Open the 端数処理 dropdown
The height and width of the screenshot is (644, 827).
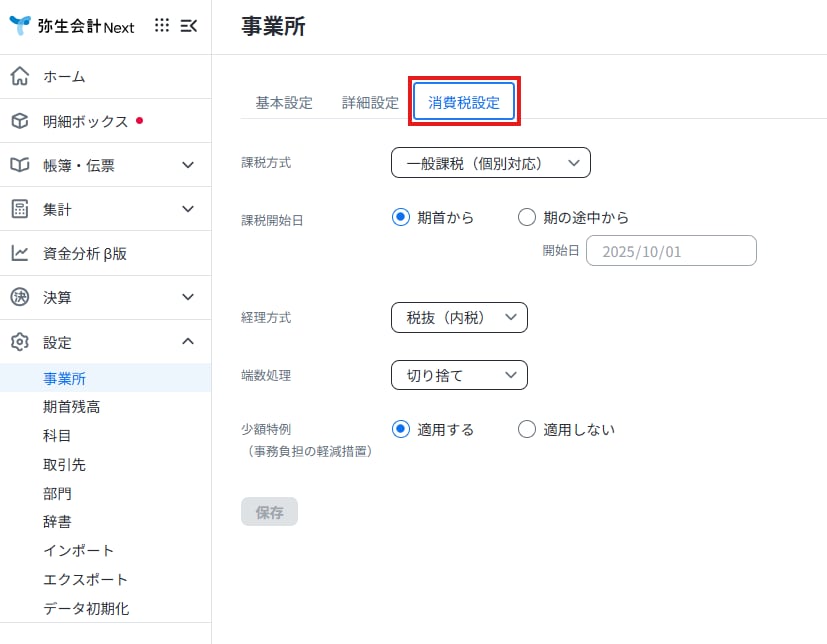pyautogui.click(x=459, y=375)
